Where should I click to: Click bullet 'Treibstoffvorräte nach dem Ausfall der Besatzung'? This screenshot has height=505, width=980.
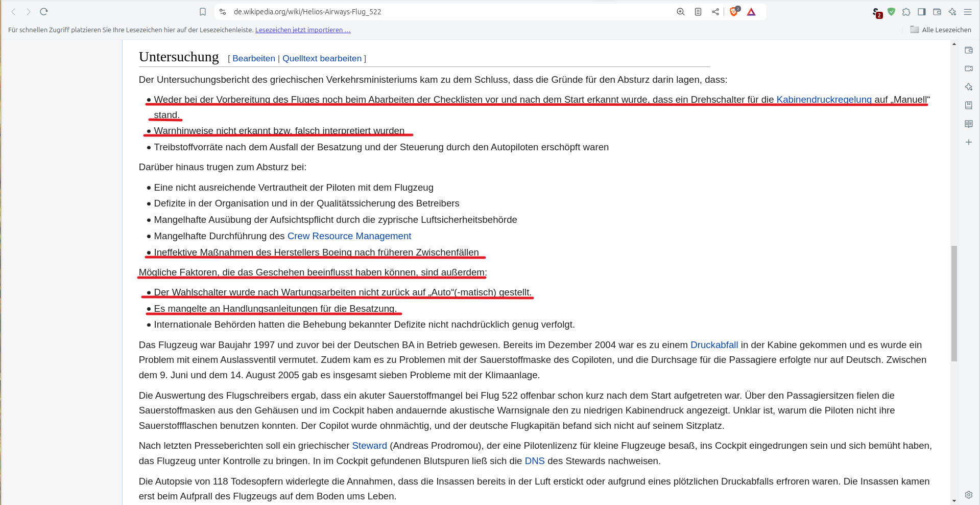381,147
